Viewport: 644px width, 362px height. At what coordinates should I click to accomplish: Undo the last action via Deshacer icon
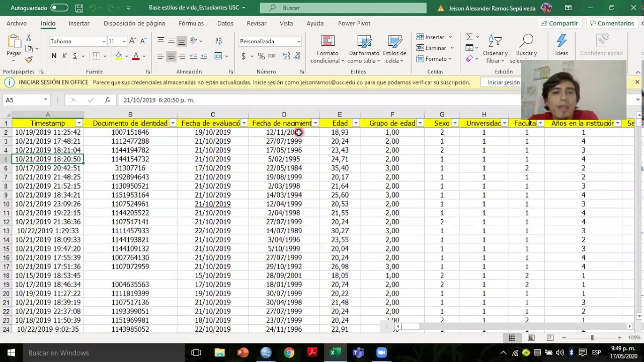pos(95,8)
